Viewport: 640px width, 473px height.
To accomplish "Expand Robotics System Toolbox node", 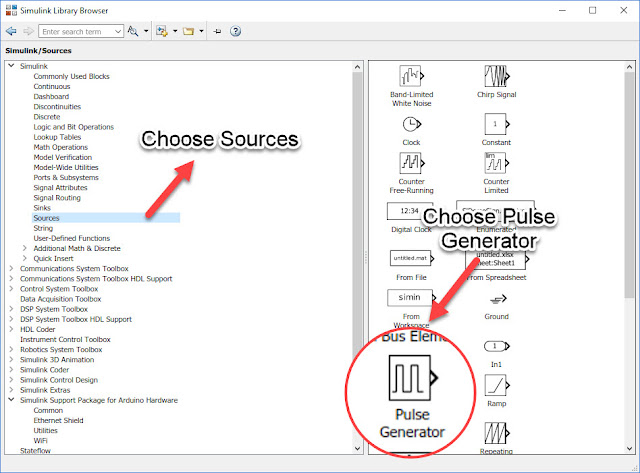I will tap(11, 349).
